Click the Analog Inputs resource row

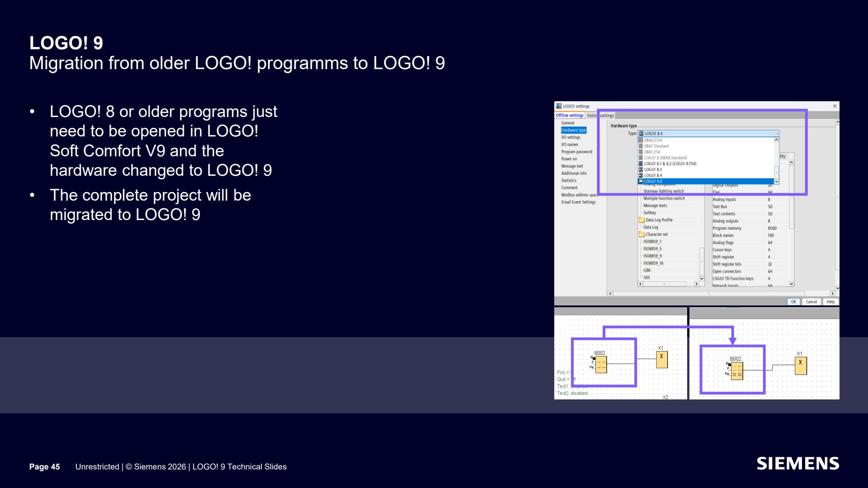[x=750, y=199]
